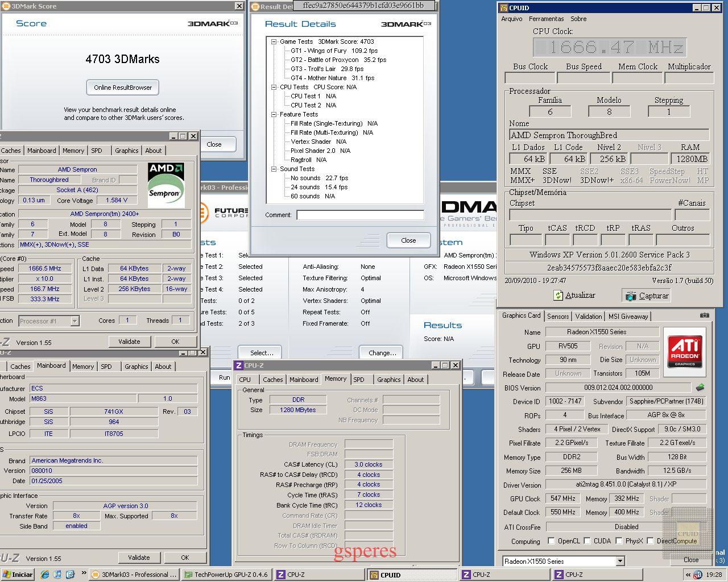
Task: Enable the OpenCL checkbox in GPU-Z
Action: click(551, 541)
